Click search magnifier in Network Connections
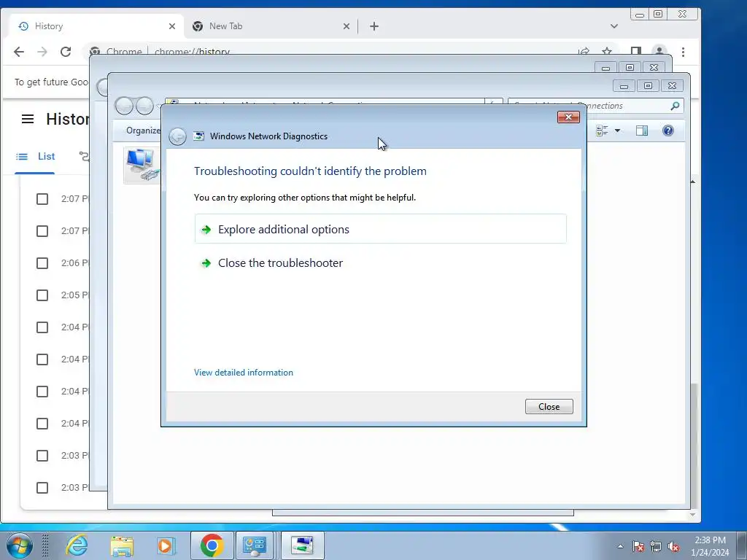This screenshot has width=747, height=560. [675, 106]
